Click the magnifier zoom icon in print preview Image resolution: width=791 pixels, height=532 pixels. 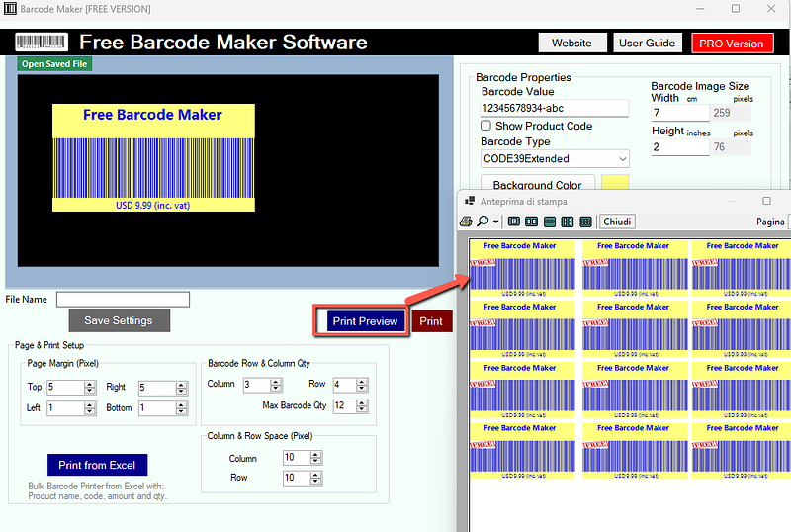[483, 222]
